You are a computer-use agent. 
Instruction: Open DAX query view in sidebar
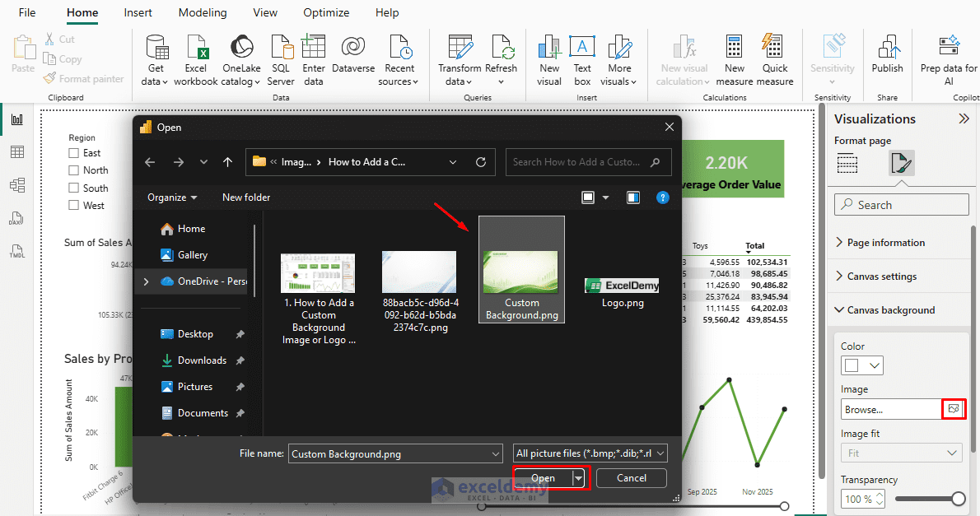[x=16, y=218]
